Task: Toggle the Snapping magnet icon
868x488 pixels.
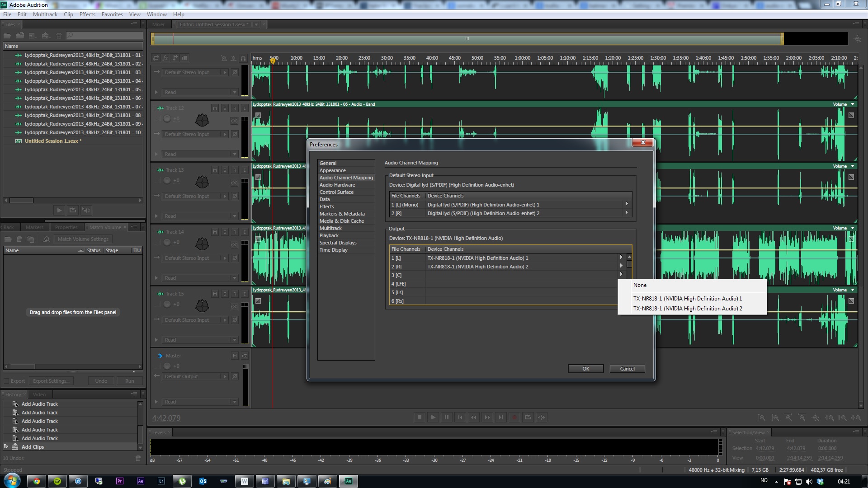Action: click(x=243, y=58)
